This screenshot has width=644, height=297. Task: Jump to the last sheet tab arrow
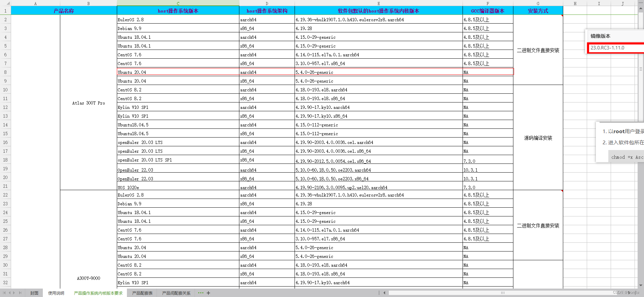[x=20, y=293]
